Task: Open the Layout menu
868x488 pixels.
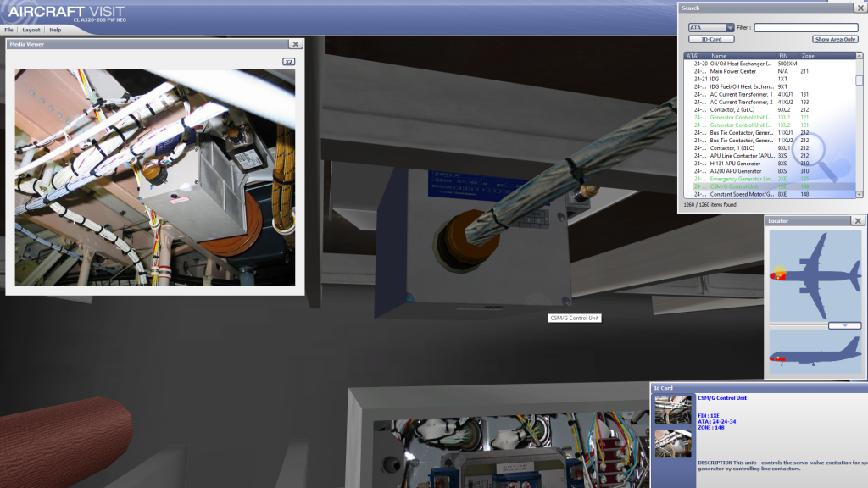Action: click(31, 30)
